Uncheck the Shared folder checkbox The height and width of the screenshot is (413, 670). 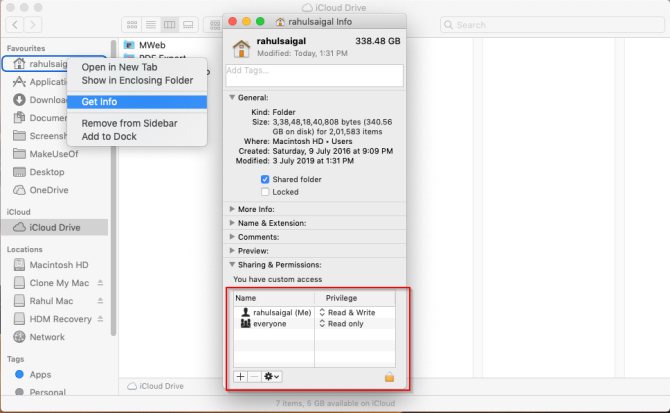[x=265, y=179]
